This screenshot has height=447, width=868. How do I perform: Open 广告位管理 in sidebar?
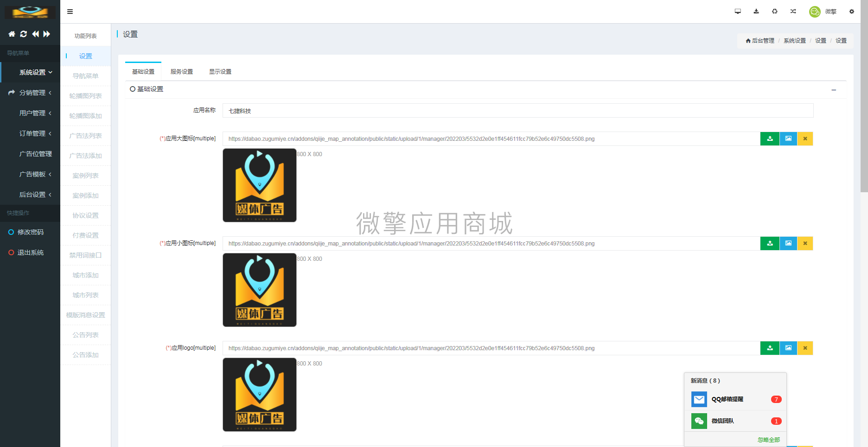[x=30, y=154]
